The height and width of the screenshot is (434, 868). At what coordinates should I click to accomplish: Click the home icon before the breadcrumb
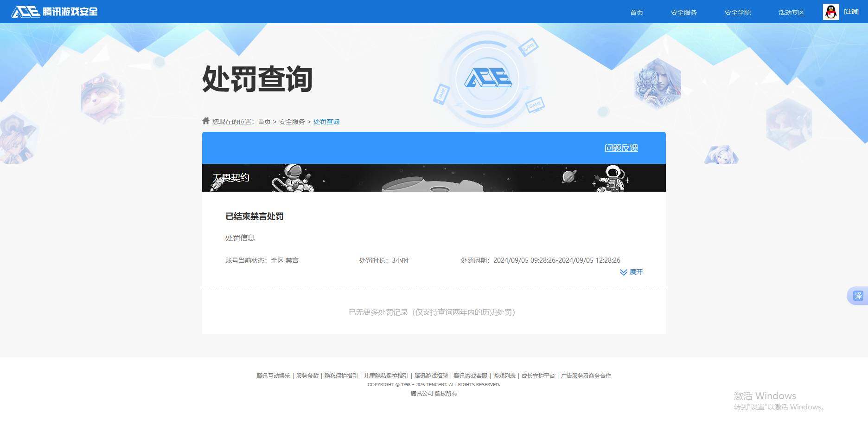pos(205,121)
